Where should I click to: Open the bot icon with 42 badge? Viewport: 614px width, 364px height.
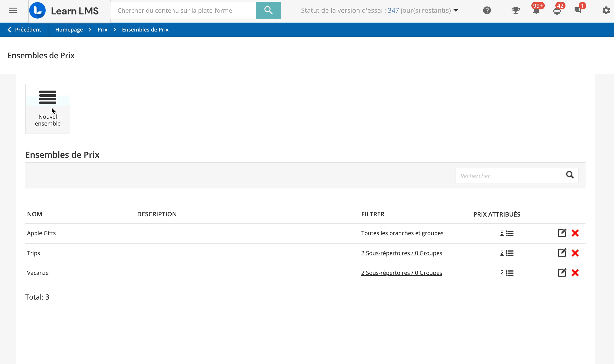click(557, 11)
